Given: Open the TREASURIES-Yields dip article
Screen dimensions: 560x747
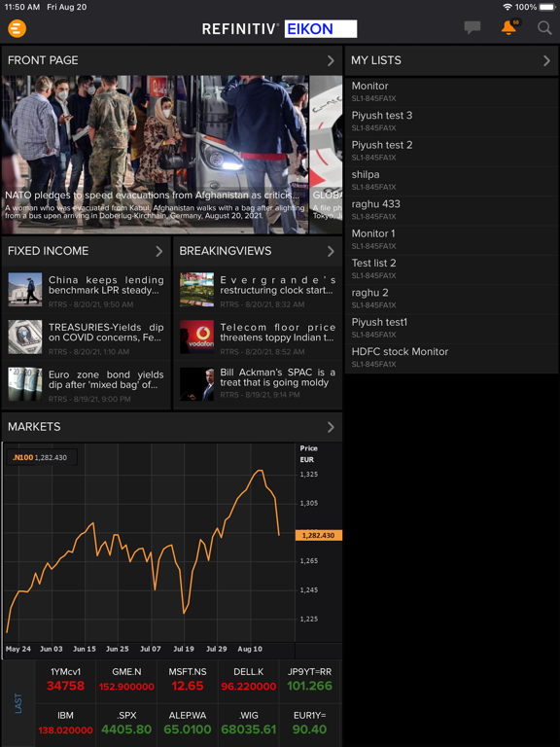Looking at the screenshot, I should tap(87, 338).
